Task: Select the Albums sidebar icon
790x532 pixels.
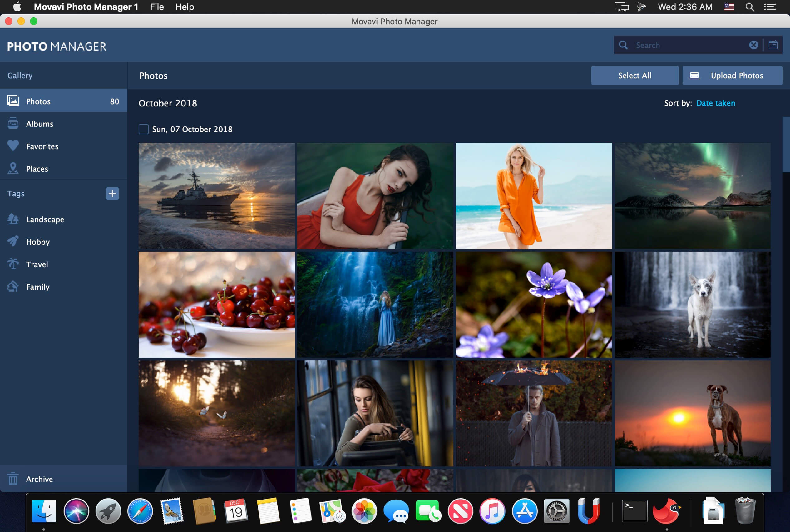Action: pos(13,123)
